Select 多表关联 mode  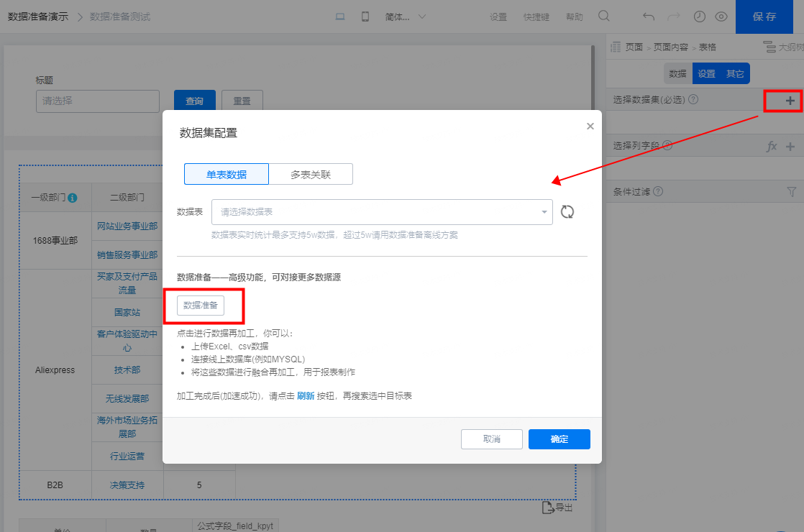311,174
